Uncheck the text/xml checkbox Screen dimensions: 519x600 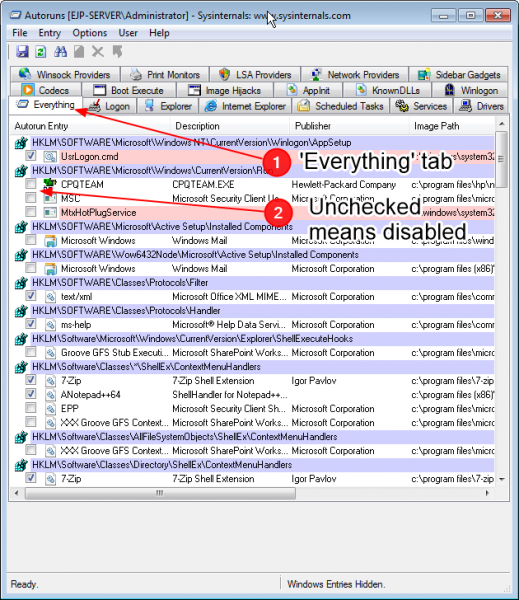pos(31,295)
